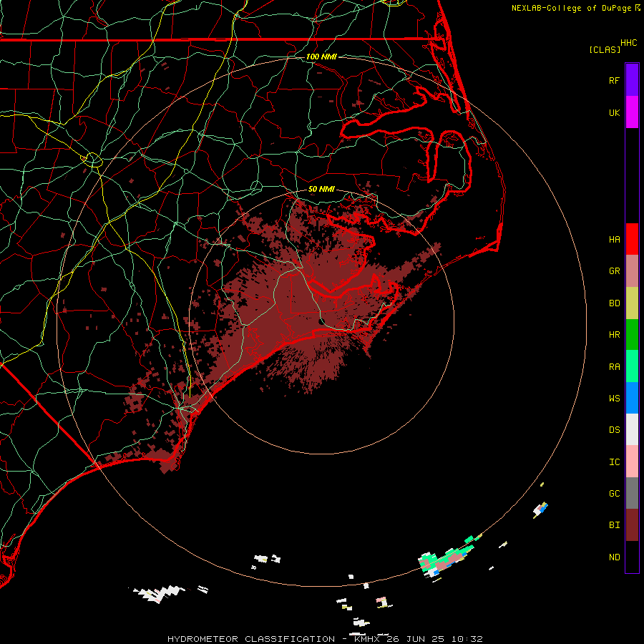The width and height of the screenshot is (644, 644).
Task: Select the GR pinkish-brown legend swatch
Action: pyautogui.click(x=632, y=271)
